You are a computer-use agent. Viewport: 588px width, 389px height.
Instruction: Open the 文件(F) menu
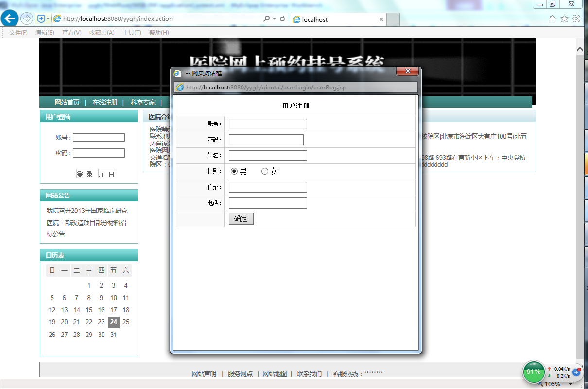[18, 33]
